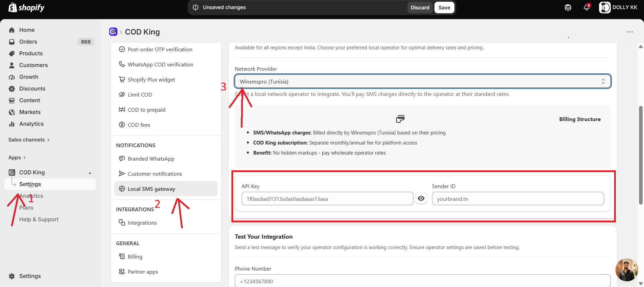Image resolution: width=644 pixels, height=287 pixels.
Task: Click the Orders inbox icon
Action: pos(12,42)
